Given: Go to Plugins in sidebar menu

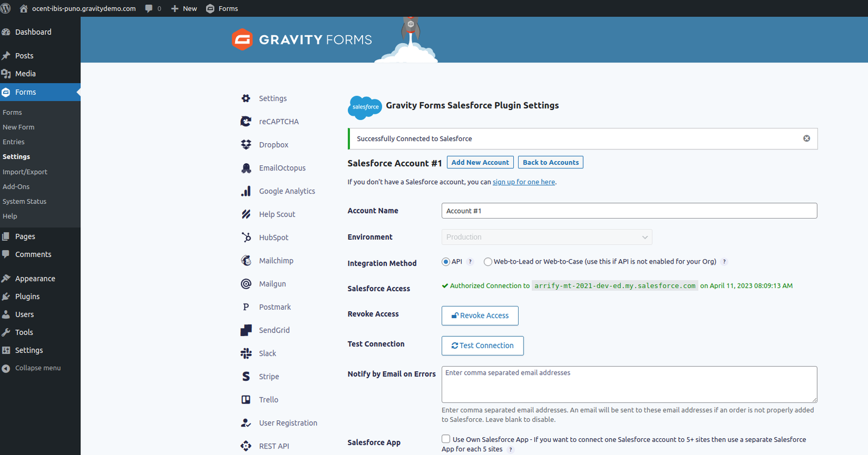Looking at the screenshot, I should point(27,297).
